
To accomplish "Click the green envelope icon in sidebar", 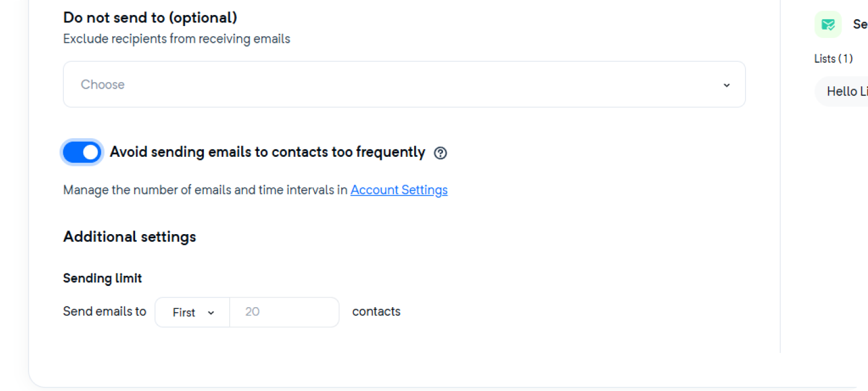I will [828, 25].
